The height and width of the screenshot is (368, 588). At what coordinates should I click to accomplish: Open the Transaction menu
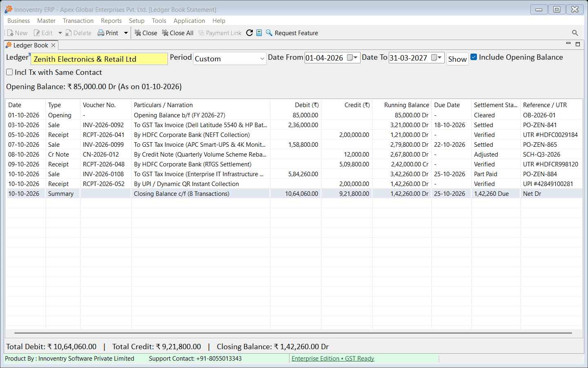pyautogui.click(x=78, y=21)
